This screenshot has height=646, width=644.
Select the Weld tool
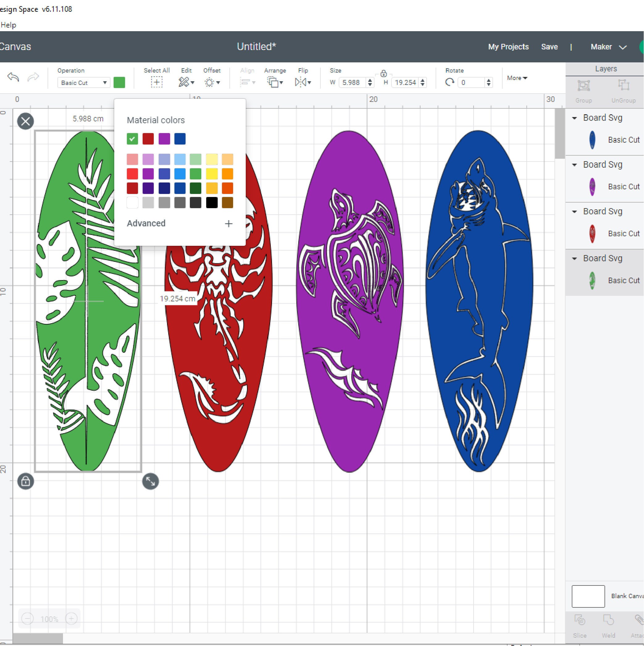608,621
